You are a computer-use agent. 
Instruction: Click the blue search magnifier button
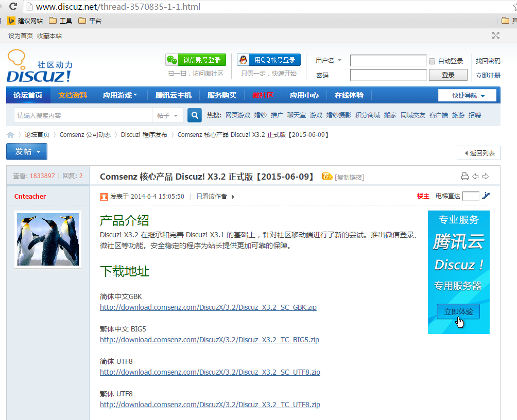pos(194,115)
